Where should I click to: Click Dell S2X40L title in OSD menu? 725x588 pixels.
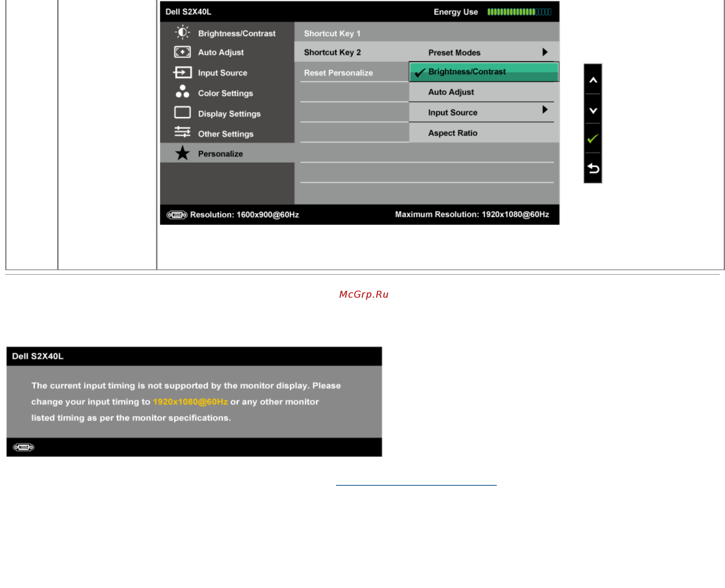pos(188,12)
